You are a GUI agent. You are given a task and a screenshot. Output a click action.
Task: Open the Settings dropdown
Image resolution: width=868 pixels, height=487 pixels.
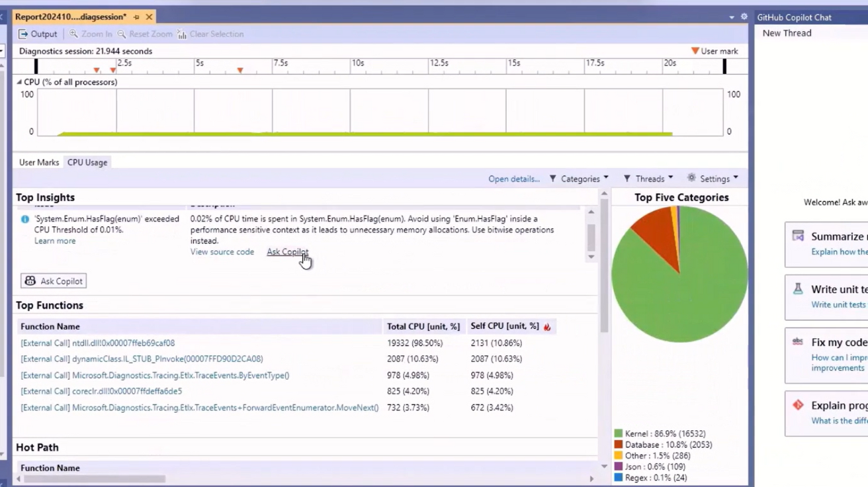(713, 179)
